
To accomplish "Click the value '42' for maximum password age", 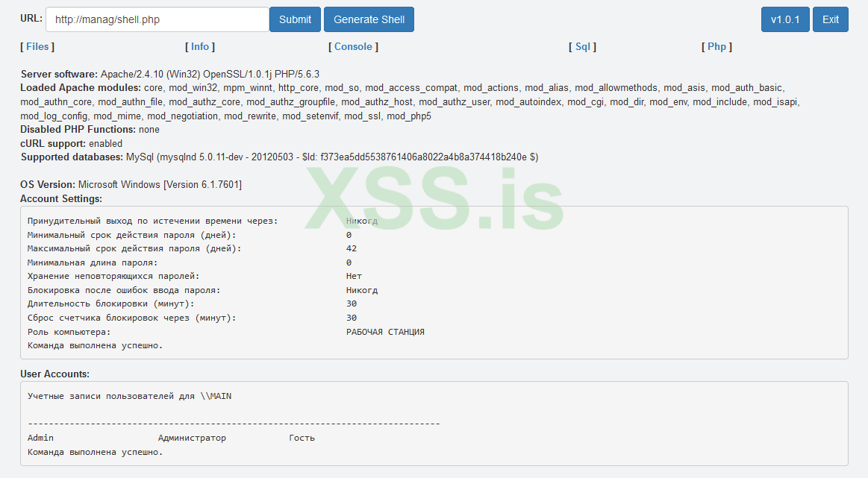I will [x=352, y=248].
